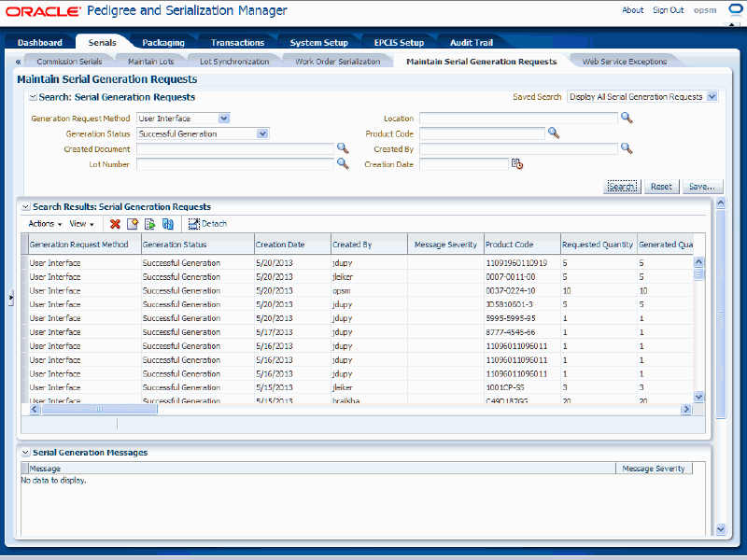Collapse Search Results section
Image resolution: width=747 pixels, height=560 pixels.
point(26,207)
